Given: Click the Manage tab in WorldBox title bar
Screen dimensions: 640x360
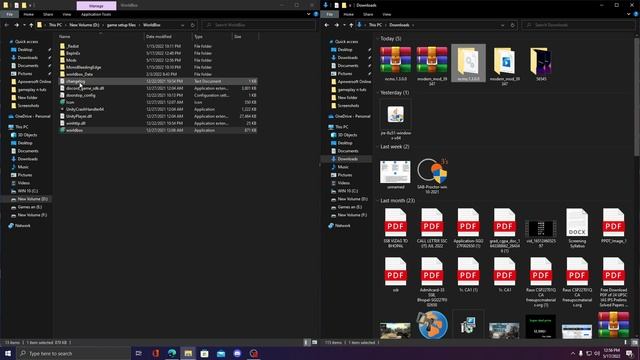Looking at the screenshot, I should [x=96, y=5].
